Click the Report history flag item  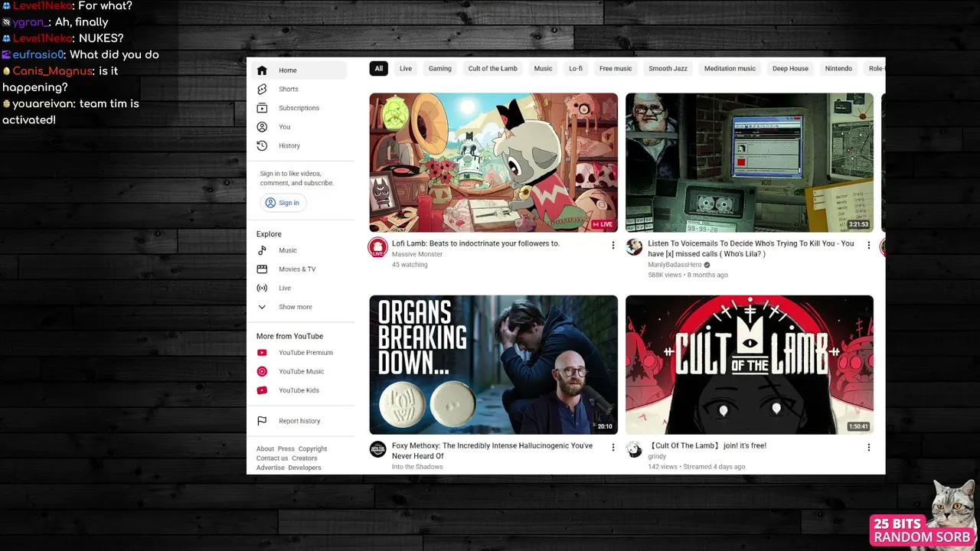coord(299,421)
